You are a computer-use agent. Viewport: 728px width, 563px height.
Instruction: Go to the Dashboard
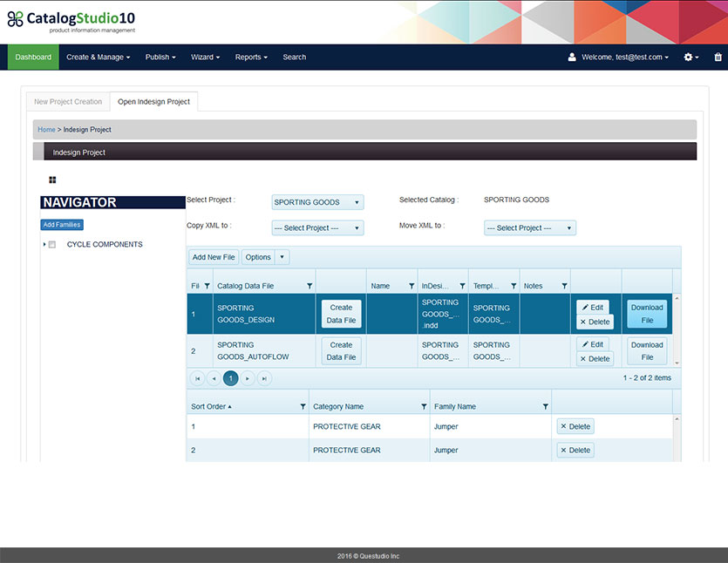33,58
